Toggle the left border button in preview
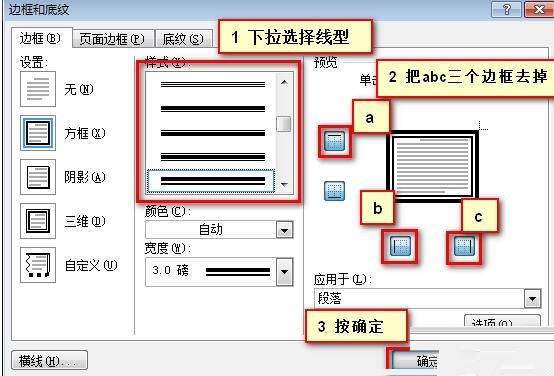This screenshot has height=376, width=554. coord(400,246)
